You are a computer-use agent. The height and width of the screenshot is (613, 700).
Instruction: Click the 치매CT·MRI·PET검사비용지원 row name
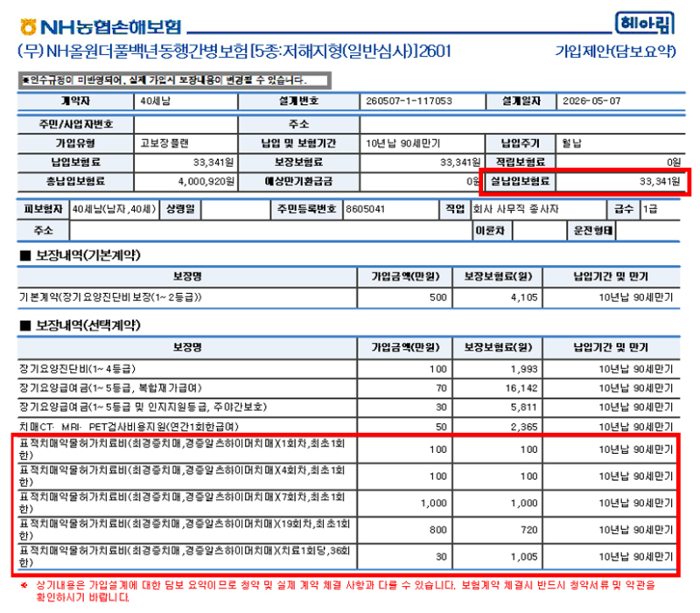pos(129,427)
